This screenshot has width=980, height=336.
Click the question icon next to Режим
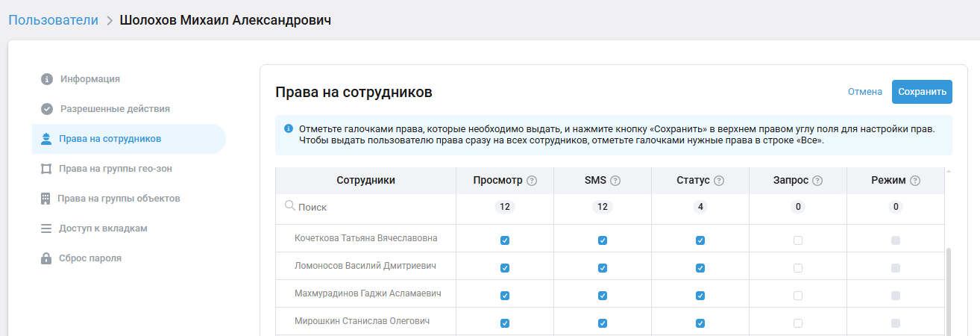(915, 181)
